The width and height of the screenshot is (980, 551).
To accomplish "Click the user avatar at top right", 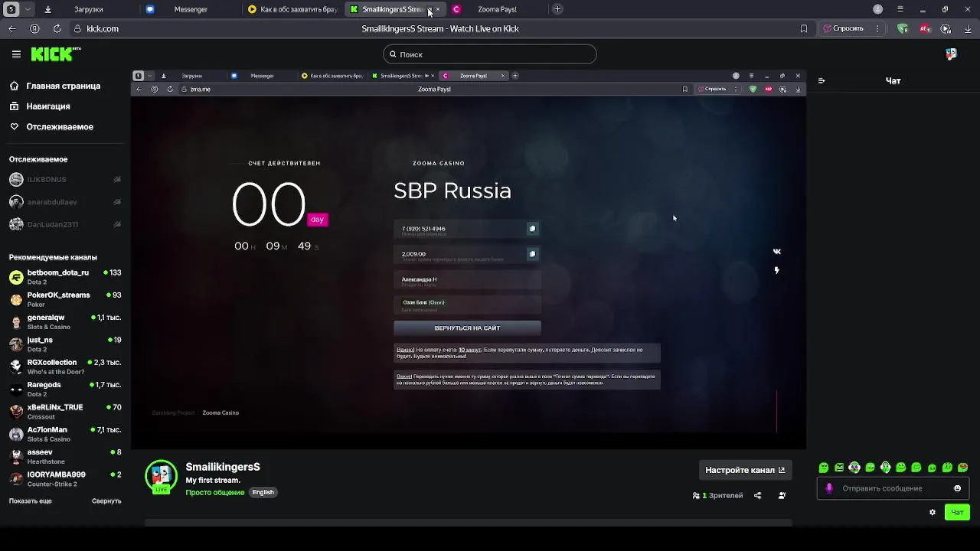I will point(951,54).
